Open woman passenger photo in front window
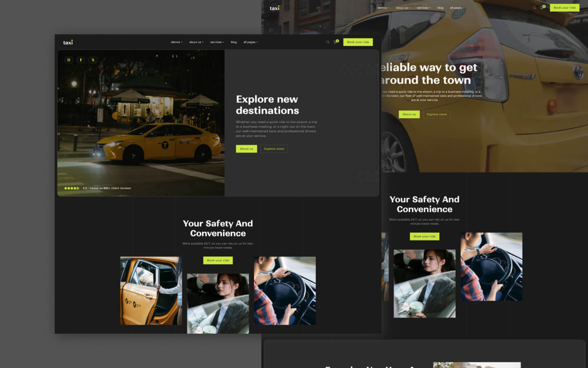 pos(218,303)
